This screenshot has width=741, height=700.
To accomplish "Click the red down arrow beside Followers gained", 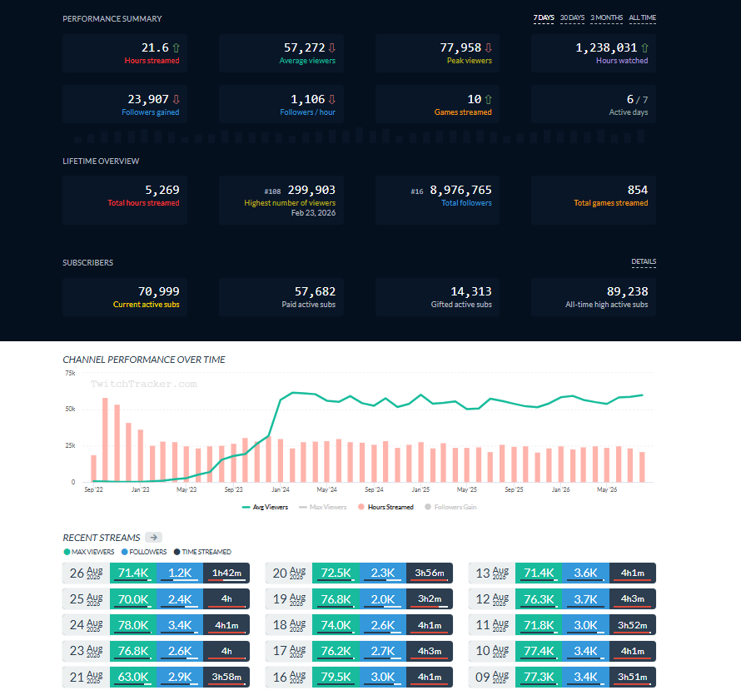I will [176, 99].
